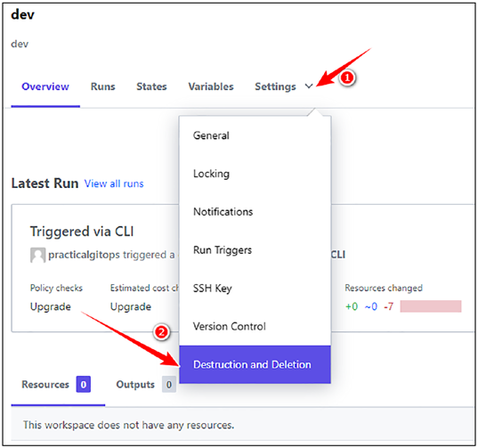Switch to the Overview tab
Viewport: 478px width, 448px height.
point(45,86)
